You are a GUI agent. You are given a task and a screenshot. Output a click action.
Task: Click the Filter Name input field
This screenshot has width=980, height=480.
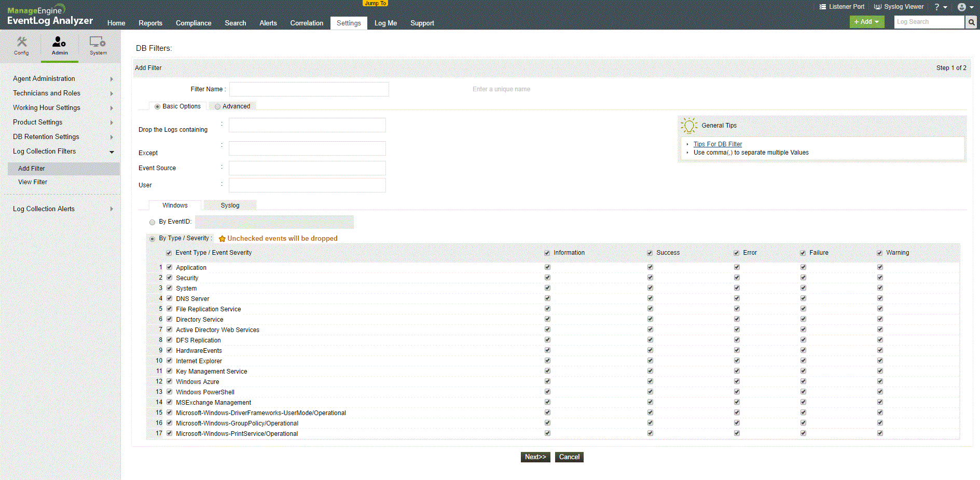(309, 89)
